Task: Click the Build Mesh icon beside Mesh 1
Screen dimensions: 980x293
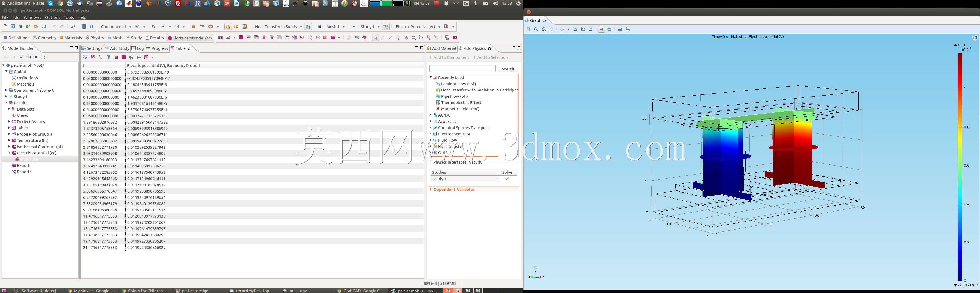Action: [x=320, y=27]
